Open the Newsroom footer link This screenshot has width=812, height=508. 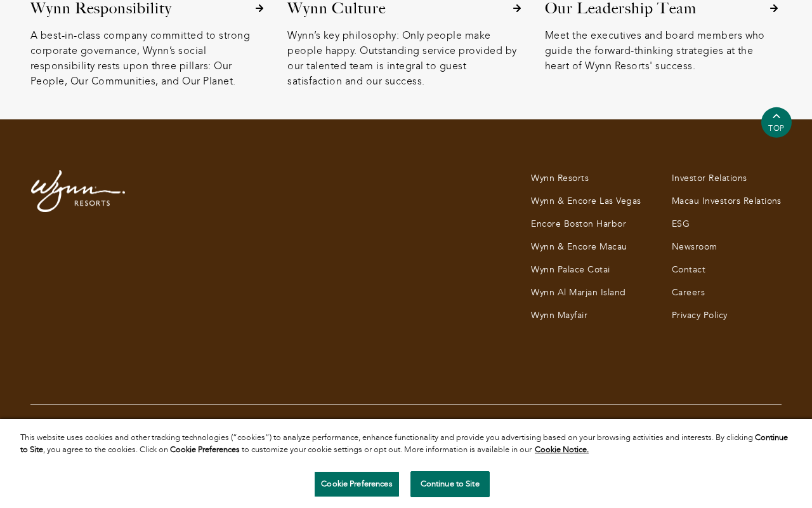(x=694, y=247)
